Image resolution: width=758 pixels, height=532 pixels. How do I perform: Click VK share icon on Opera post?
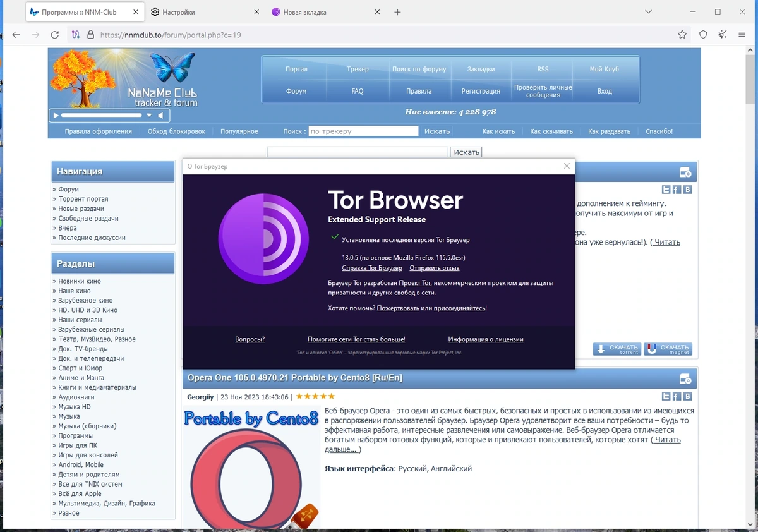point(687,396)
